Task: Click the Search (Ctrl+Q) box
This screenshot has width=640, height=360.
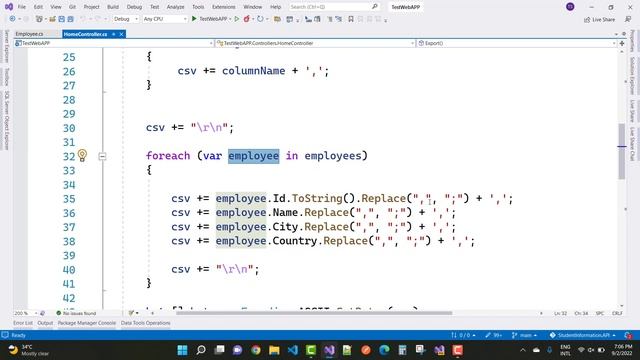Action: (333, 7)
